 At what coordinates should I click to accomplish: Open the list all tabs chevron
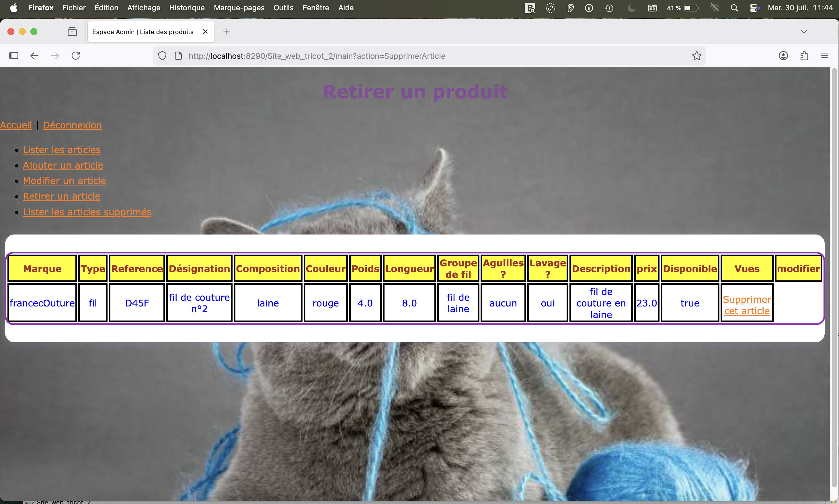coord(804,31)
